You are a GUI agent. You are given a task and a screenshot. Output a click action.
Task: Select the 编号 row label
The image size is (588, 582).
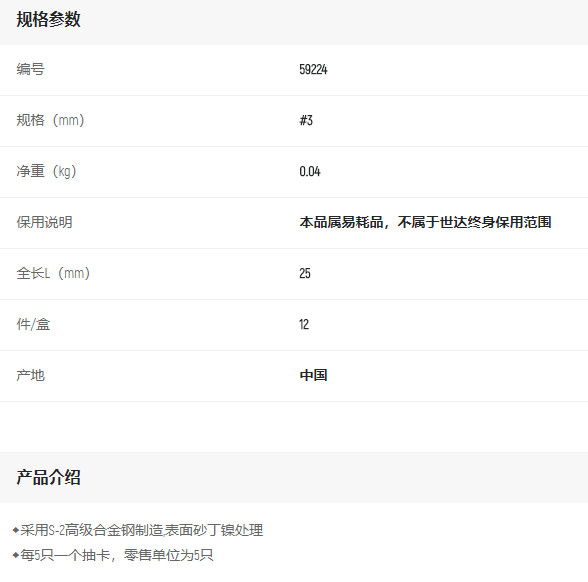click(30, 69)
